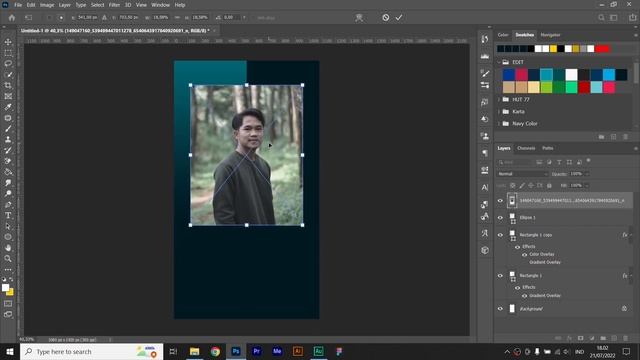This screenshot has height=360, width=640.
Task: Hide the selected photo smart object layer
Action: click(500, 200)
